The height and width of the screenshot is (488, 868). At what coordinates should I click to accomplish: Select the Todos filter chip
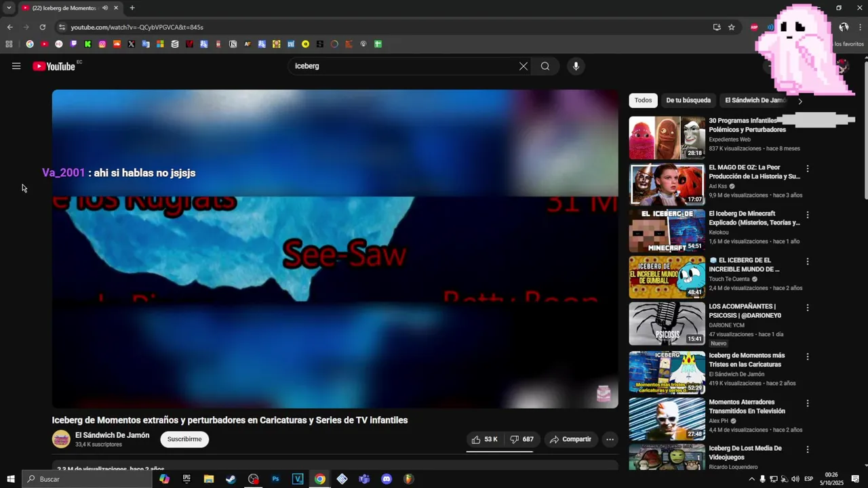tap(644, 100)
